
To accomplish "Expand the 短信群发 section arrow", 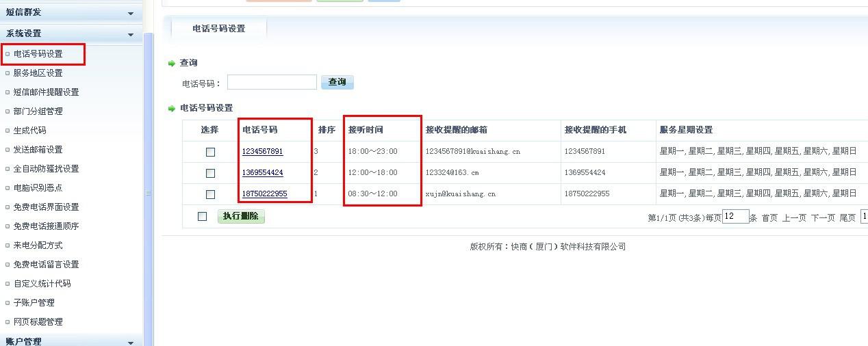I will tap(131, 13).
